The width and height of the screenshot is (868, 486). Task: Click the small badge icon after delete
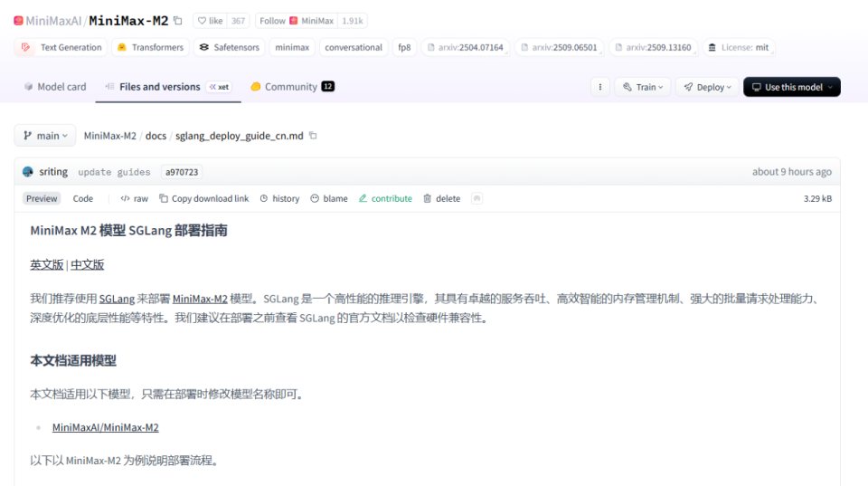(x=476, y=198)
